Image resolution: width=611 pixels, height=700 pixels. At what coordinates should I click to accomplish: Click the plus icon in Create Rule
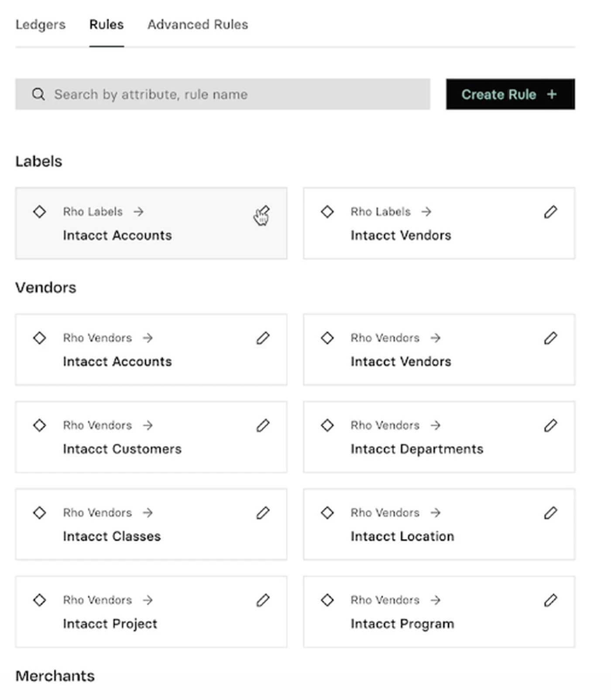coord(552,94)
